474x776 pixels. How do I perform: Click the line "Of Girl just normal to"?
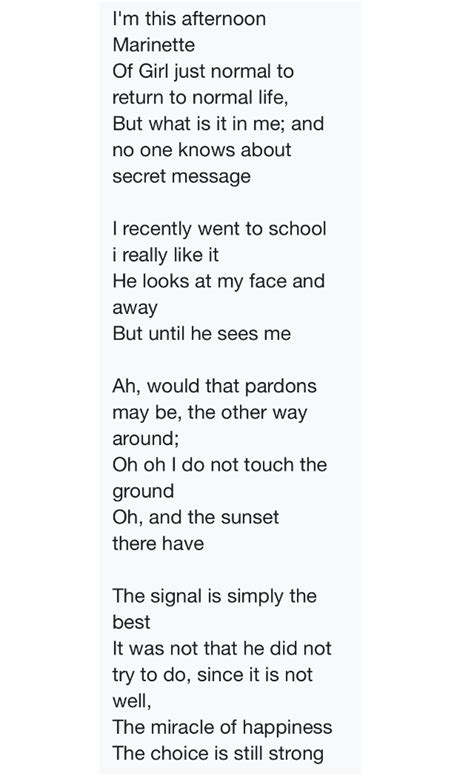tap(203, 72)
